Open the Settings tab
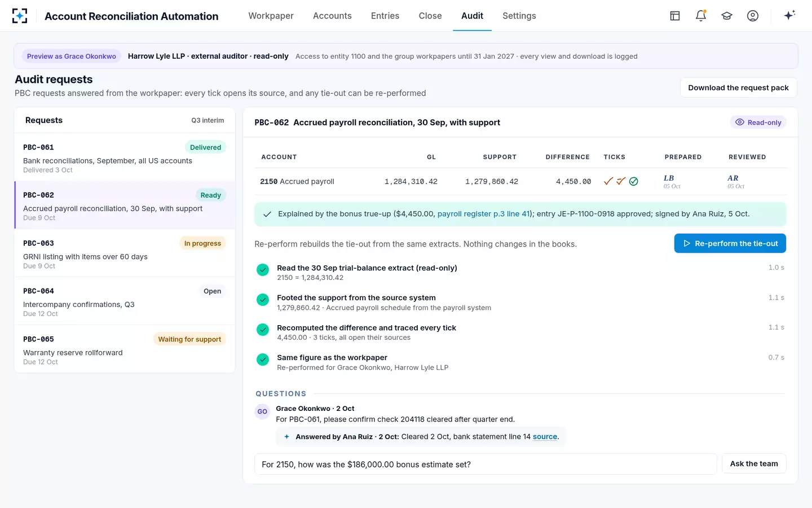 point(519,16)
